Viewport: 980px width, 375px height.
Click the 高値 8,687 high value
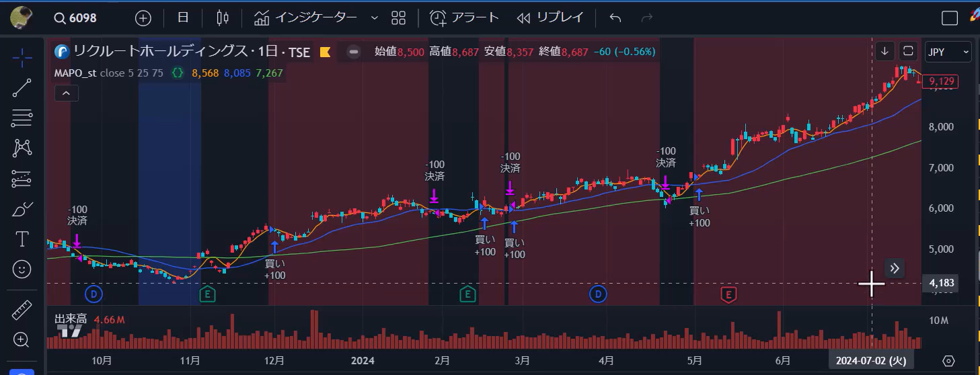(x=454, y=52)
